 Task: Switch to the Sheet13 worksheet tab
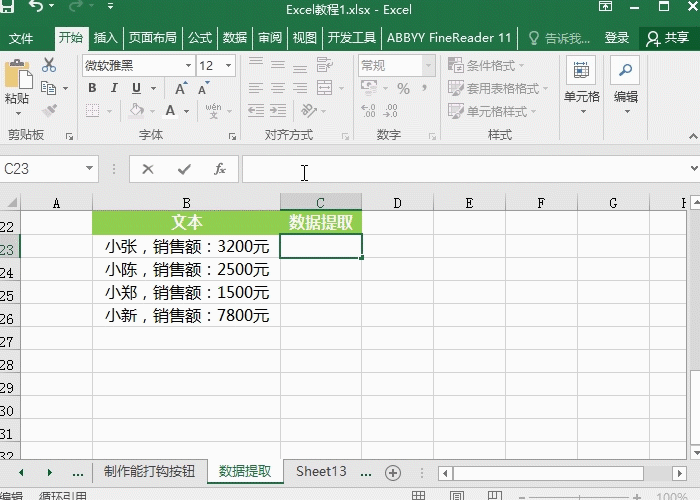[320, 471]
